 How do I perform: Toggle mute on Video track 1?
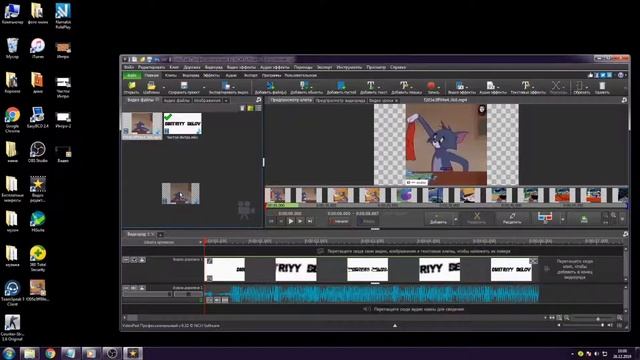(134, 260)
